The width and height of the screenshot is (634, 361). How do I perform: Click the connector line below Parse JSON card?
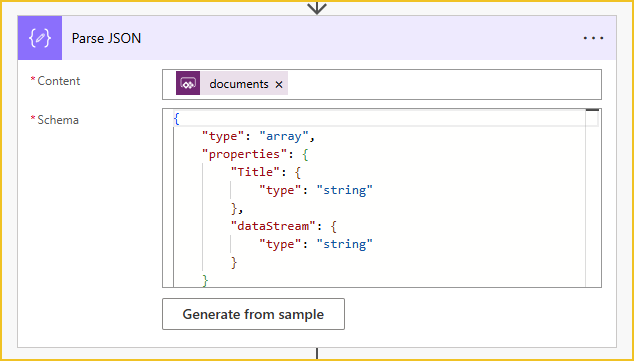(317, 354)
